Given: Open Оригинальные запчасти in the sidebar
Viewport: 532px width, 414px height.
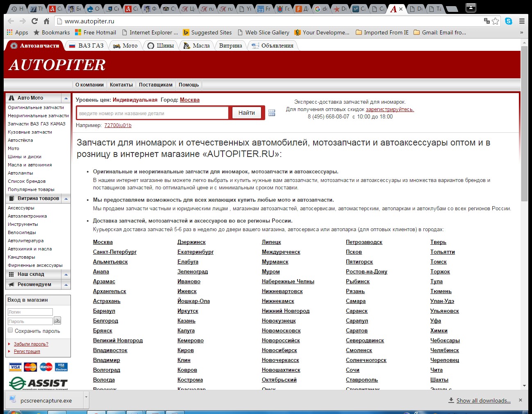Looking at the screenshot, I should (x=36, y=107).
